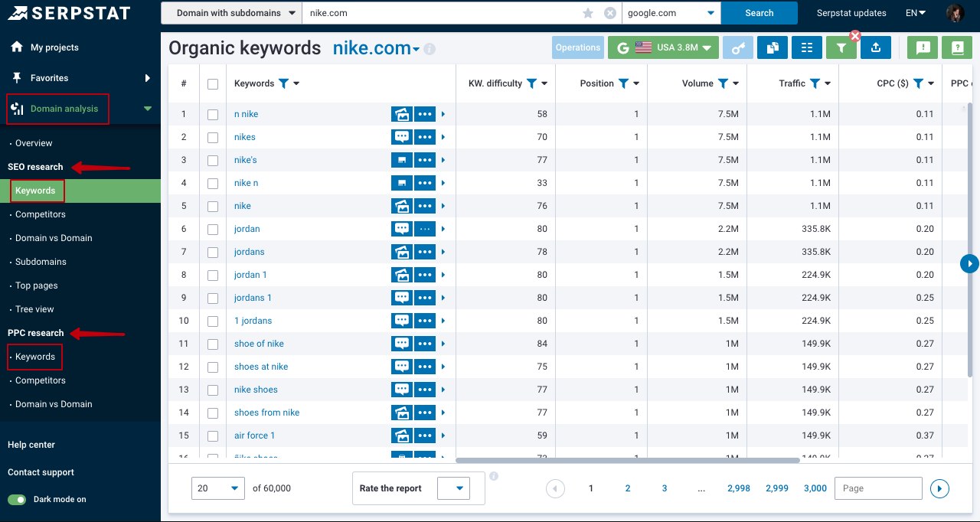Open Subdomains in sidebar
980x522 pixels.
tap(41, 262)
